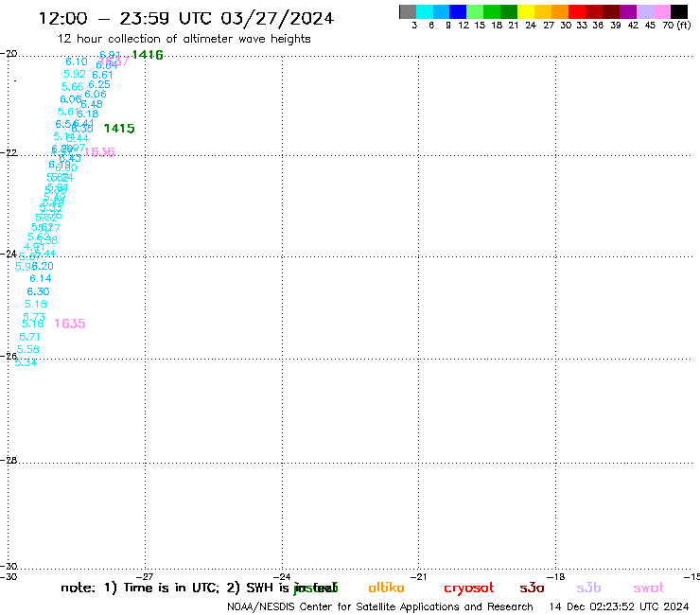This screenshot has width=700, height=615.
Task: Click the timestamp '14 Dec 02:23:52 UTC 2024'
Action: [x=619, y=606]
